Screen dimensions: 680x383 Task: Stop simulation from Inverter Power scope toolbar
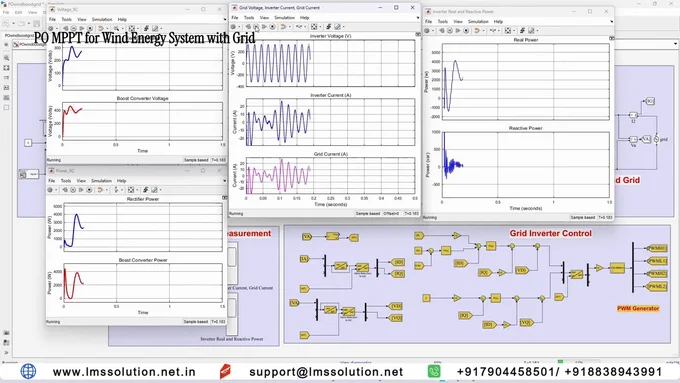click(466, 30)
